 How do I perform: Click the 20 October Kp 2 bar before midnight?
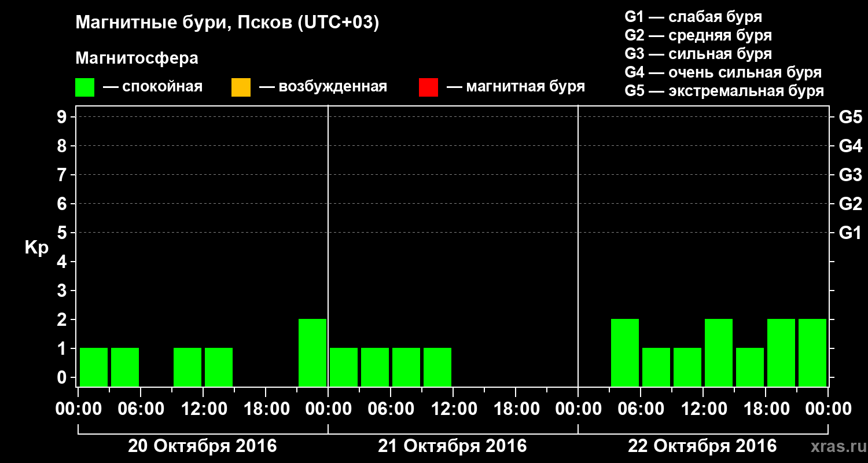click(312, 352)
